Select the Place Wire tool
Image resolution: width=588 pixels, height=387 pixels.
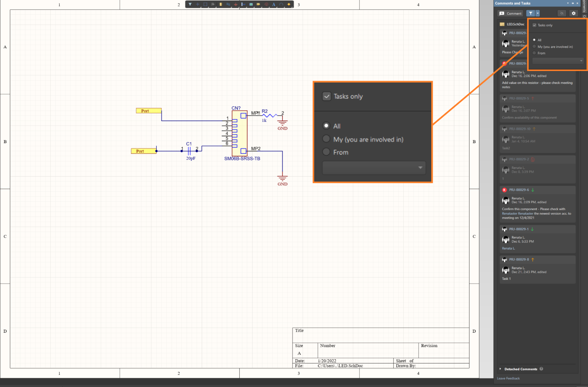[x=229, y=4]
